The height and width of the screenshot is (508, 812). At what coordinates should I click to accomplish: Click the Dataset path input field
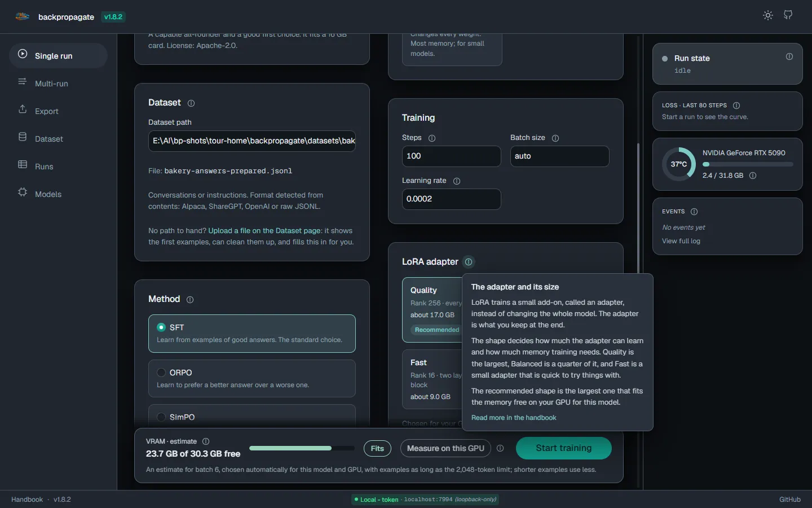[x=252, y=141]
